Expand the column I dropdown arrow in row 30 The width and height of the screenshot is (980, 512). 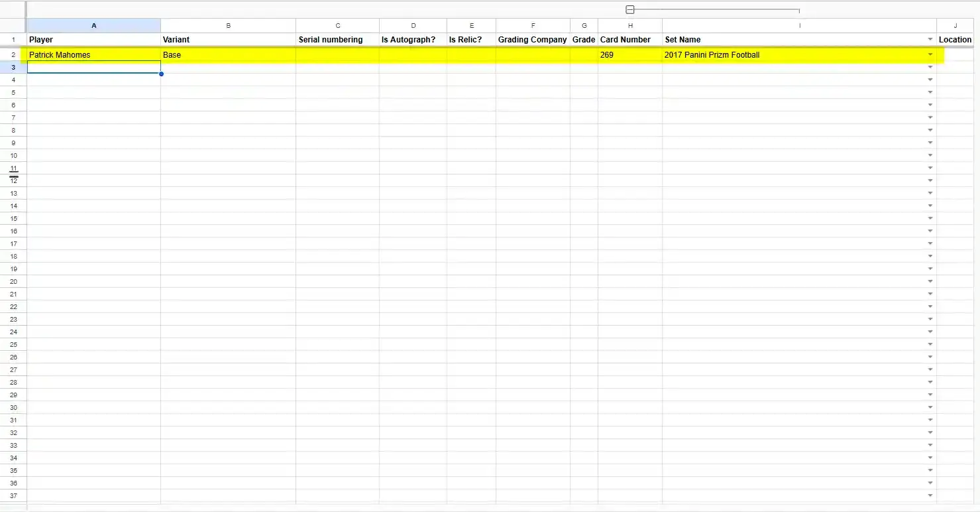click(x=930, y=407)
